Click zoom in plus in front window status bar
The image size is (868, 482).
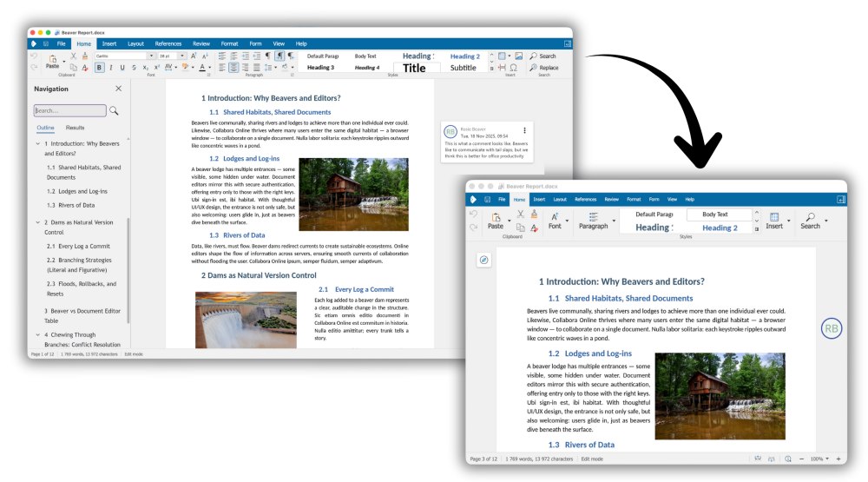(x=838, y=459)
